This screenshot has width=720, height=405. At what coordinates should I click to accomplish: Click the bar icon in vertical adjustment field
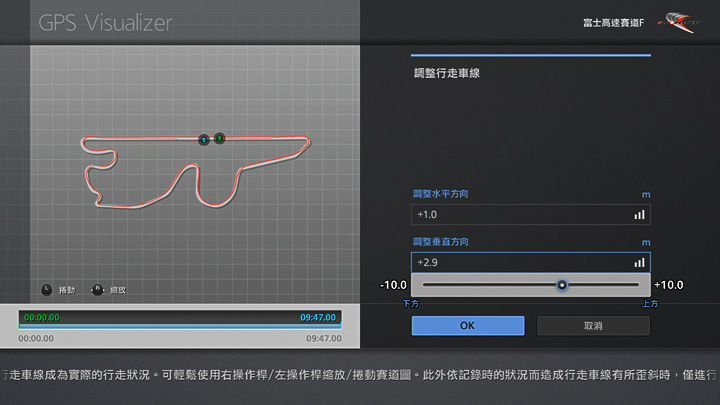638,262
